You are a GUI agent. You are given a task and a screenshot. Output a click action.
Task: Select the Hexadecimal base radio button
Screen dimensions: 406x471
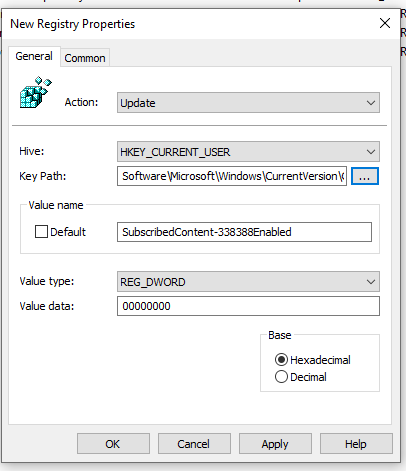pyautogui.click(x=281, y=360)
